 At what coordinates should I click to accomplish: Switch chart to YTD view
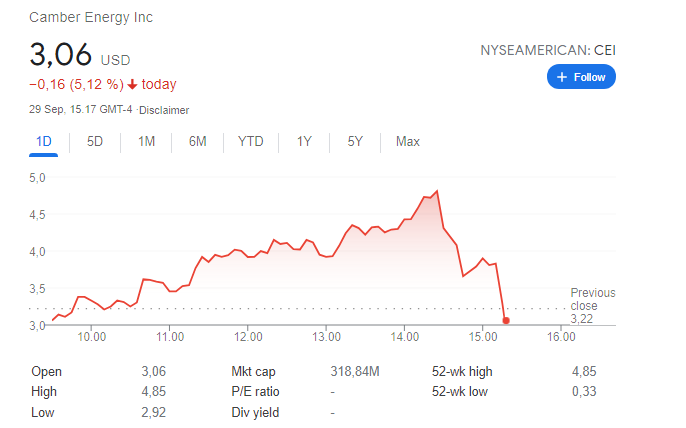tap(250, 141)
